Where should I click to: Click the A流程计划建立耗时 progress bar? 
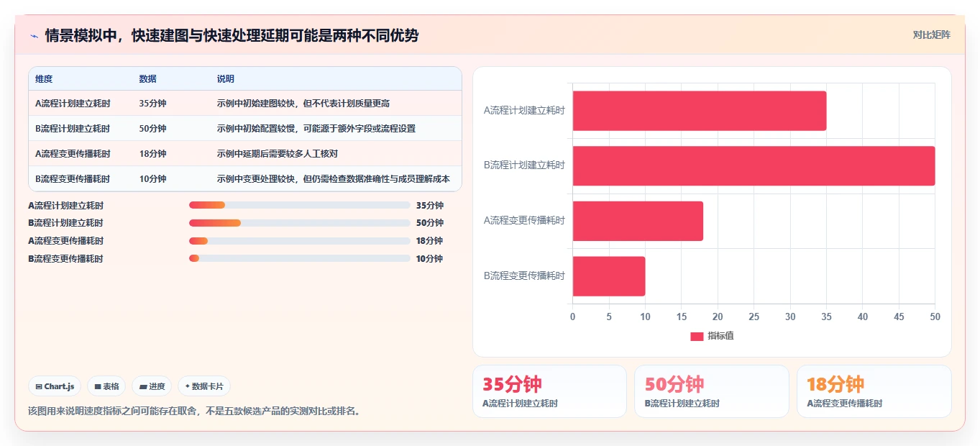(300, 205)
